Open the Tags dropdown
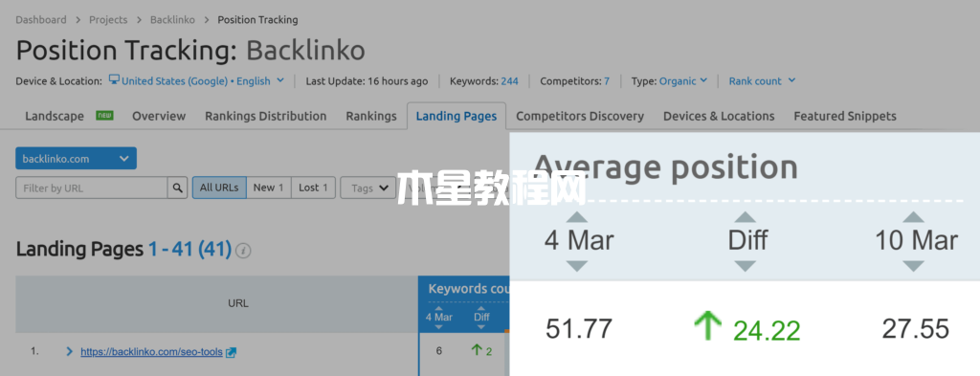The image size is (980, 376). coord(368,188)
